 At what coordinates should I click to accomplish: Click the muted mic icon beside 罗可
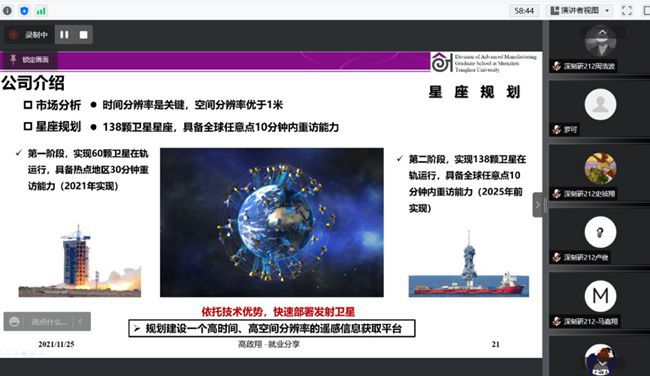[557, 130]
